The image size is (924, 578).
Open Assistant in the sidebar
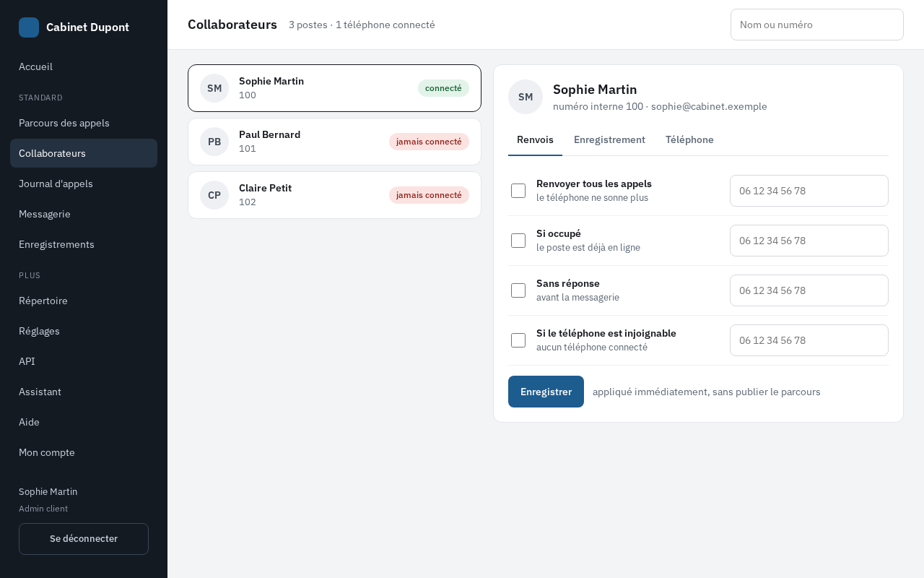click(84, 392)
